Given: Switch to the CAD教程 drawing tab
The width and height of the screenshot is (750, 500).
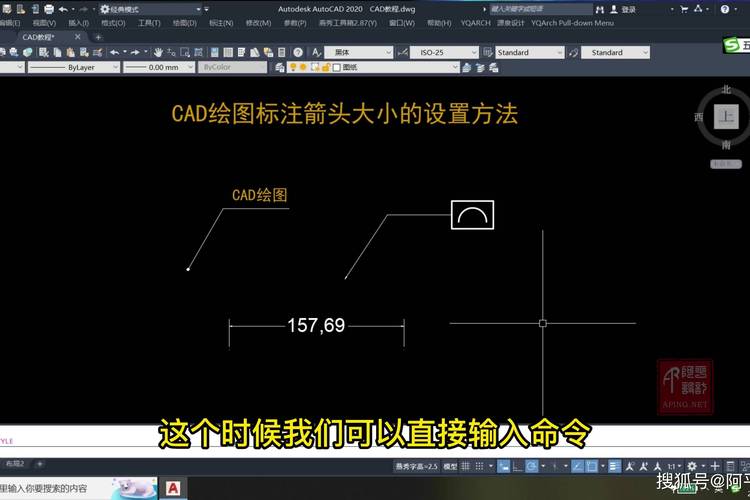Looking at the screenshot, I should (x=39, y=37).
